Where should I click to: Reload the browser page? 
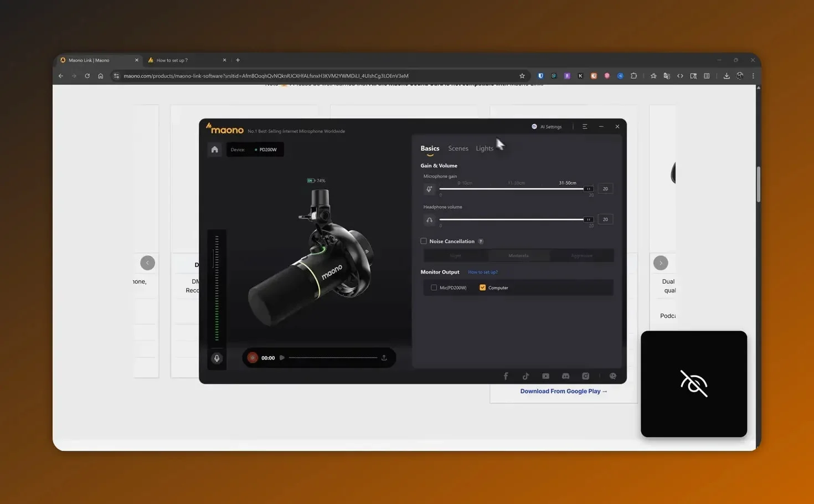87,76
